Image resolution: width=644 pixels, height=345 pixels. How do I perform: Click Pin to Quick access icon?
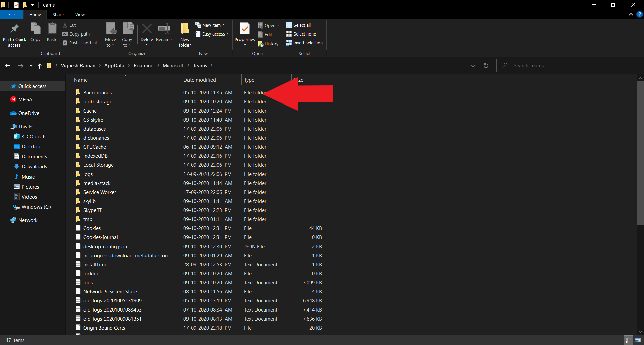14,29
